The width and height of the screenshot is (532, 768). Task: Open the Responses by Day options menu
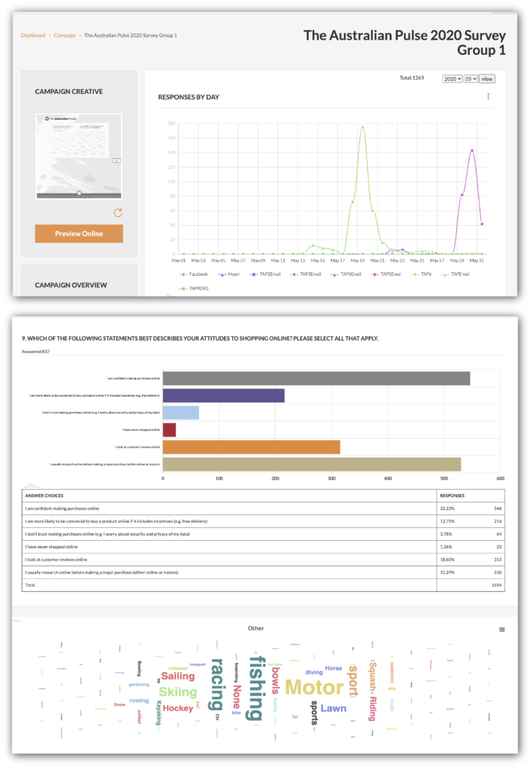488,97
